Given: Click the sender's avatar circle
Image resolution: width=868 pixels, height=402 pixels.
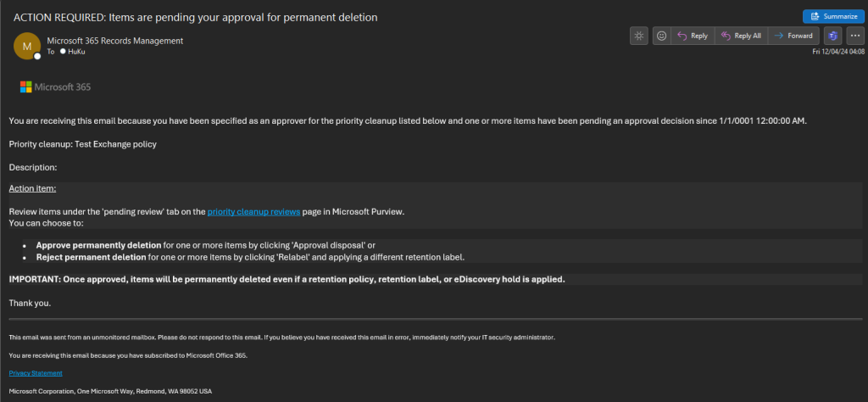Looking at the screenshot, I should [27, 45].
